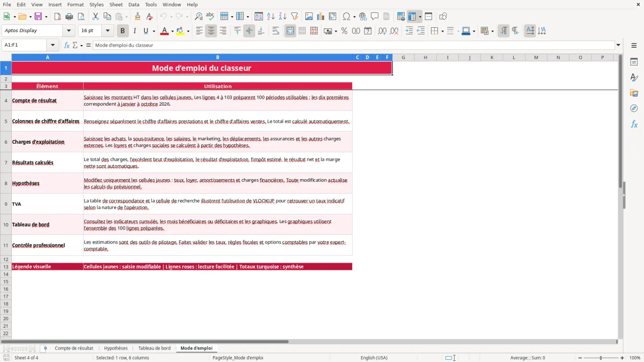Screen dimensions: 644x362
Task: Click the AutoFilter funnel icon
Action: coord(294,17)
